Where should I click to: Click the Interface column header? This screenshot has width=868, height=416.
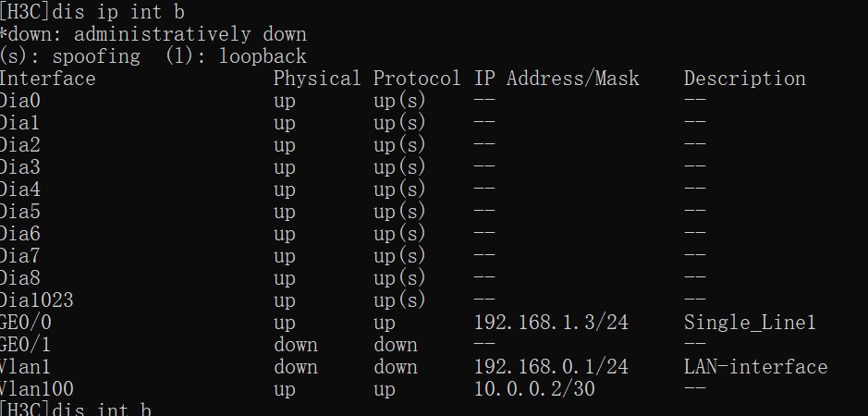(x=47, y=79)
